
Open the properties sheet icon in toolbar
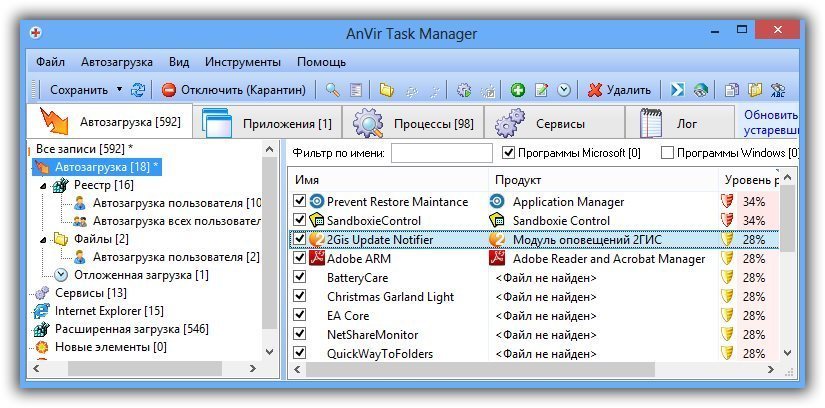click(x=356, y=90)
